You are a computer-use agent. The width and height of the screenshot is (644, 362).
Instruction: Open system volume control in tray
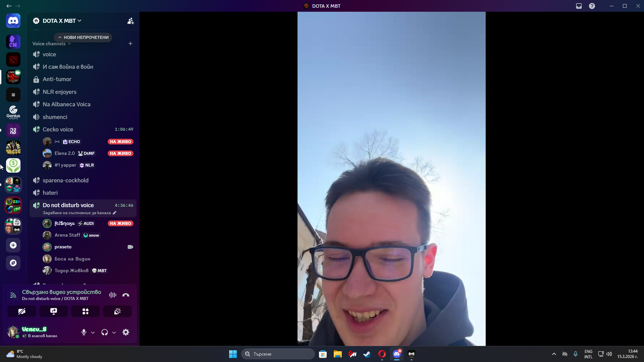pyautogui.click(x=609, y=354)
